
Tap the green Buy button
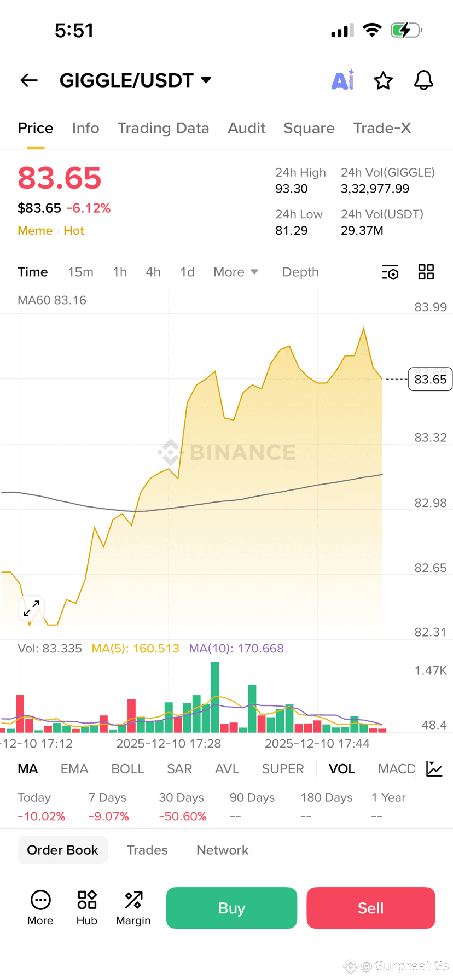pyautogui.click(x=231, y=908)
